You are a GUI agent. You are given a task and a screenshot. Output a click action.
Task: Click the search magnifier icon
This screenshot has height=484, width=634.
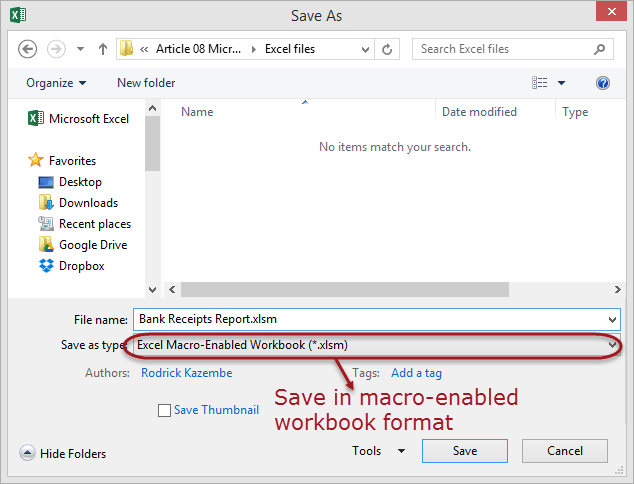coord(599,49)
